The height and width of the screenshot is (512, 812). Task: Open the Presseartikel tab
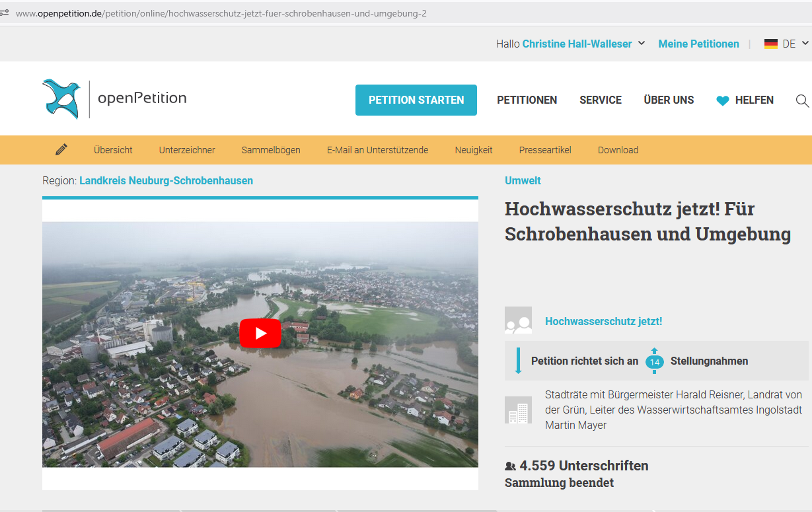(x=545, y=150)
